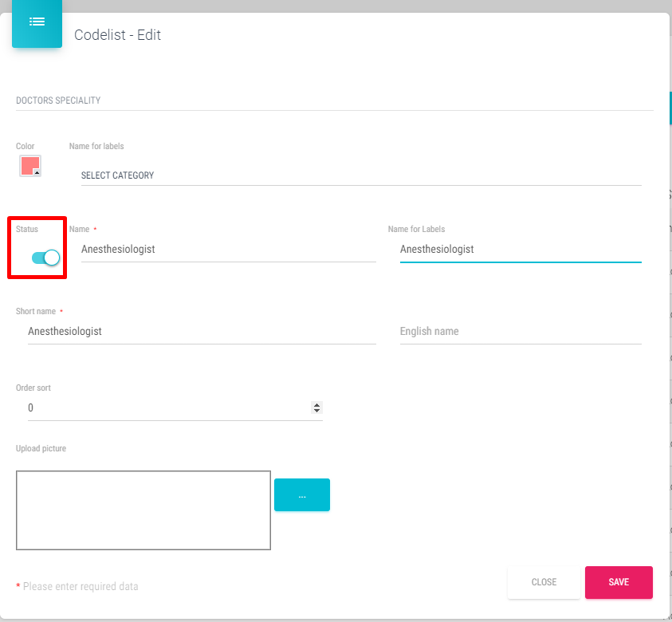Increase Order sort with up arrow
The height and width of the screenshot is (622, 672).
316,405
